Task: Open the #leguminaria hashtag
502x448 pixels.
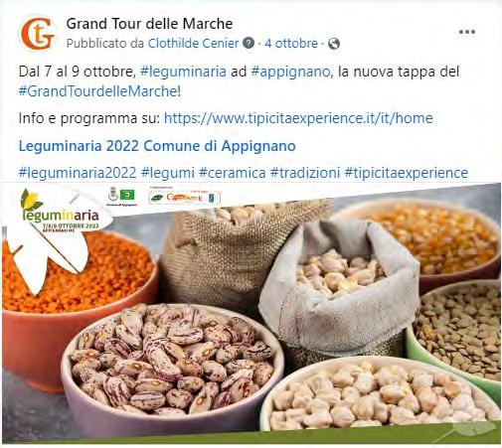Action: point(183,72)
